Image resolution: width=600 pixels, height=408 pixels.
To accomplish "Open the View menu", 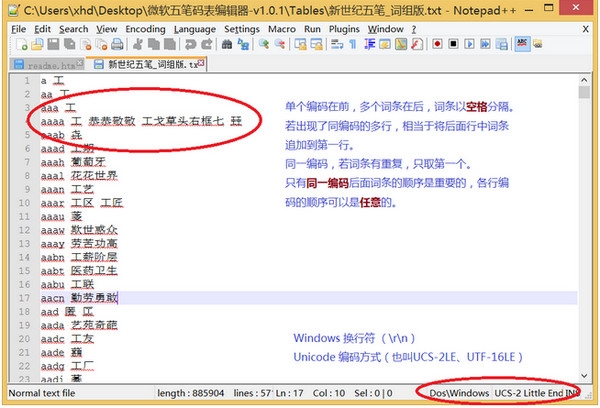I will 106,29.
